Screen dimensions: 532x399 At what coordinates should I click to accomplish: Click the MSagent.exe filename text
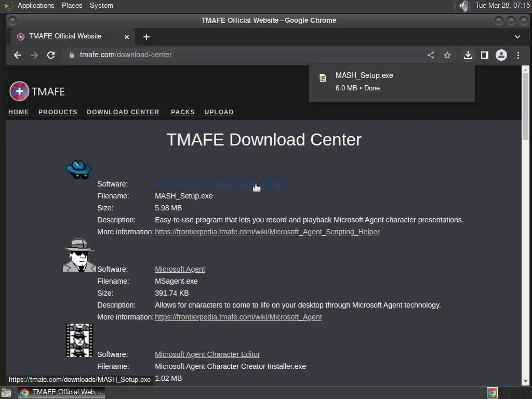coord(176,281)
